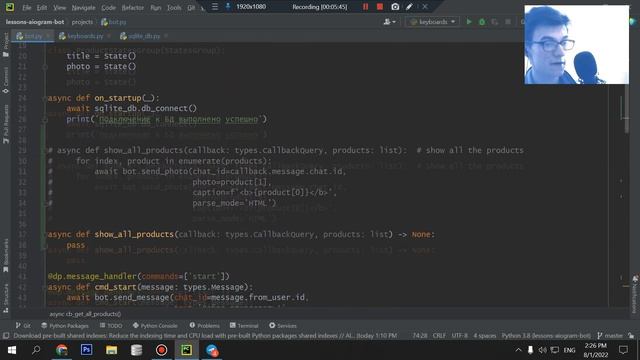Open Chrome from the taskbar
This screenshot has height=360, width=640.
click(x=62, y=350)
